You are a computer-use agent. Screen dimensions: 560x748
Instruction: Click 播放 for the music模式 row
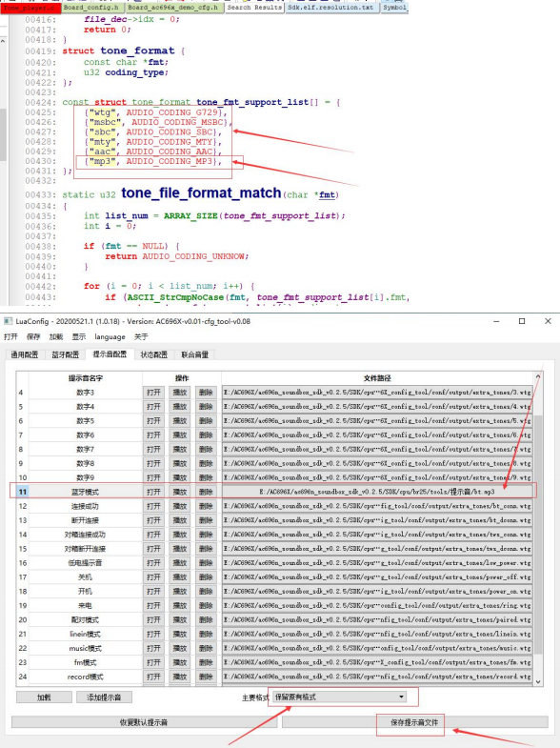[x=180, y=648]
